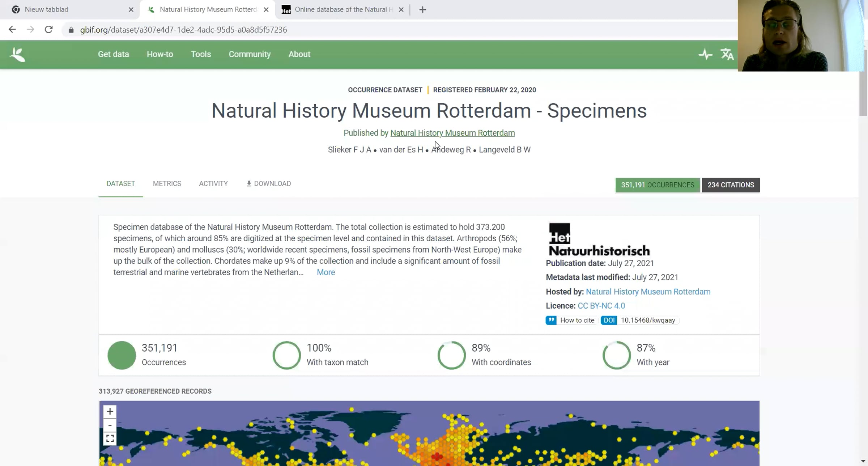This screenshot has height=466, width=868.
Task: Click the map zoom in plus button
Action: [x=110, y=411]
